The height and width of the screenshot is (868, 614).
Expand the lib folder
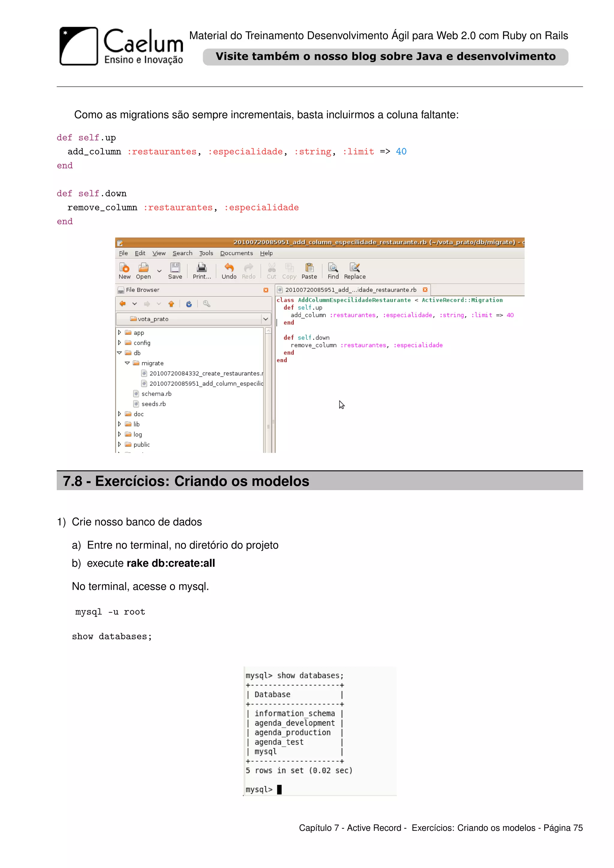click(x=120, y=424)
